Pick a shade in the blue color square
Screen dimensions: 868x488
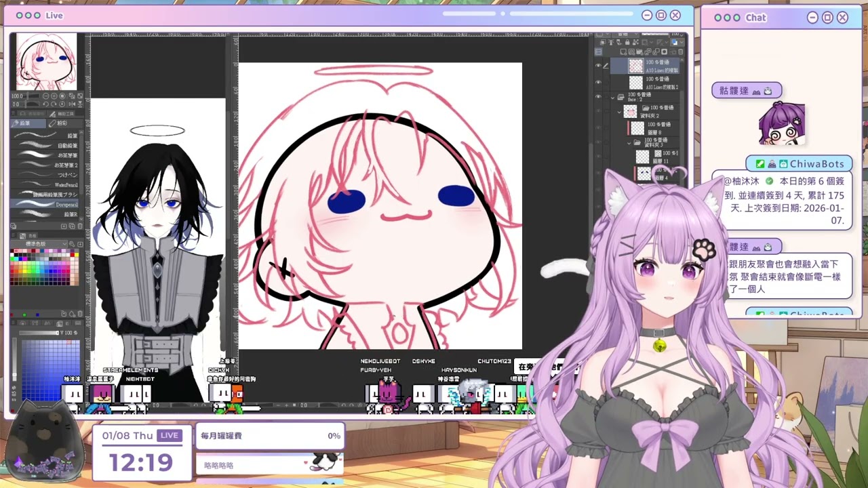[51, 369]
